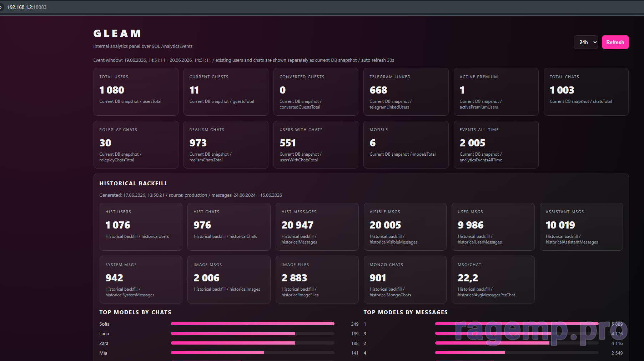Select the Events All-Time card

496,145
